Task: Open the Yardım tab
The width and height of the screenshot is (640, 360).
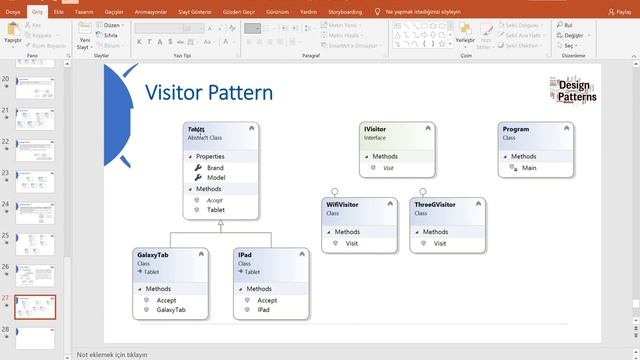Action: tap(308, 12)
